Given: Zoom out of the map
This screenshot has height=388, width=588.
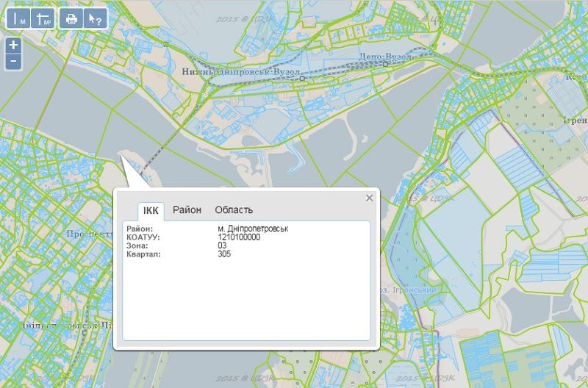Looking at the screenshot, I should pos(13,62).
